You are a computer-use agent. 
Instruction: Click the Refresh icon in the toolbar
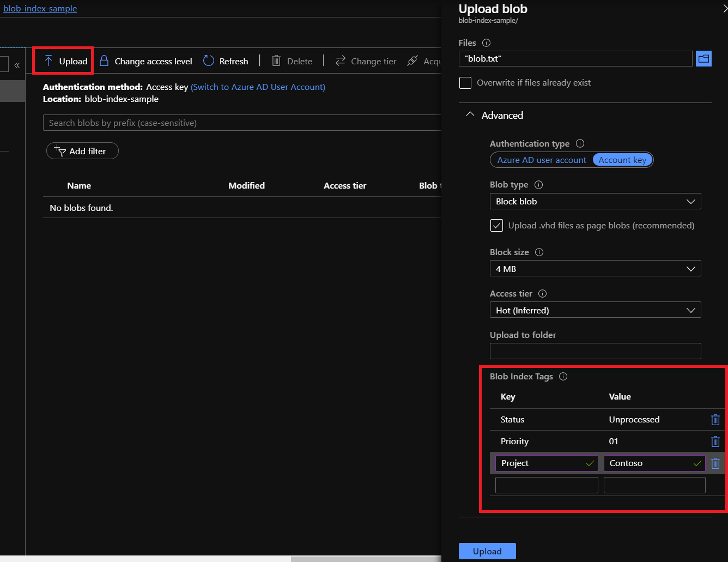tap(209, 61)
